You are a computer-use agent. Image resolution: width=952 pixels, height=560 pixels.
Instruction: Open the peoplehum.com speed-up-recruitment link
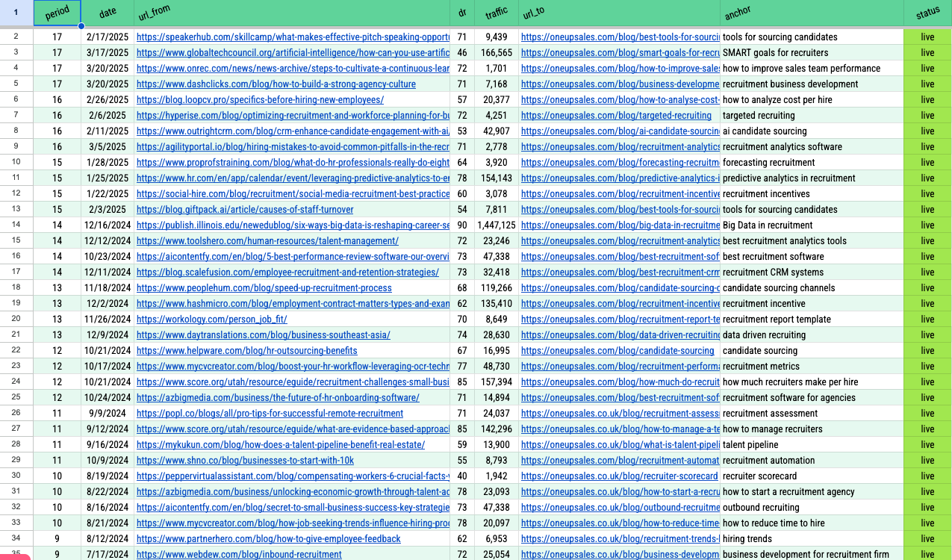pyautogui.click(x=264, y=287)
